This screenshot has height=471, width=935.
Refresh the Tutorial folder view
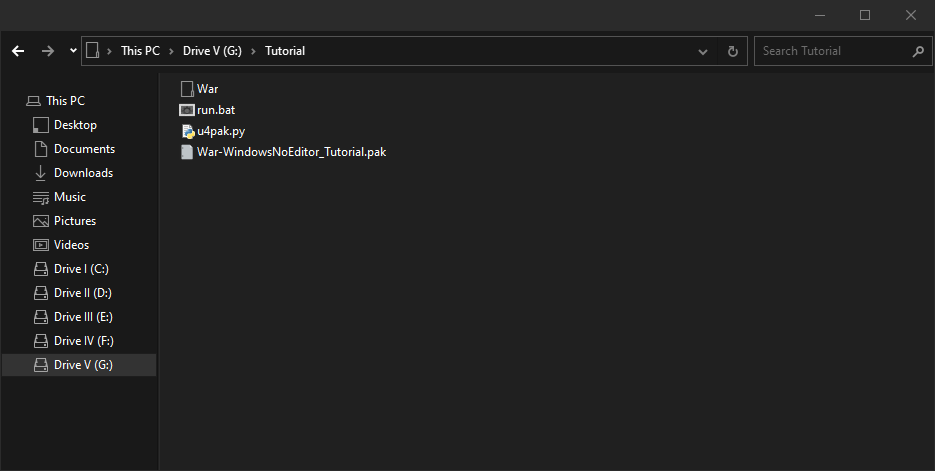[x=733, y=51]
